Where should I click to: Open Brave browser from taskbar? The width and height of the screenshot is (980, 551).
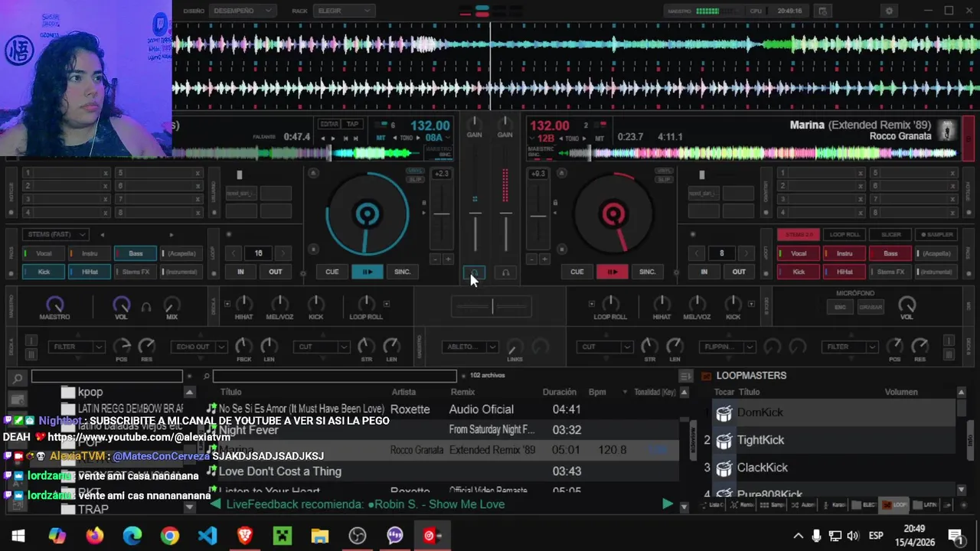[245, 536]
